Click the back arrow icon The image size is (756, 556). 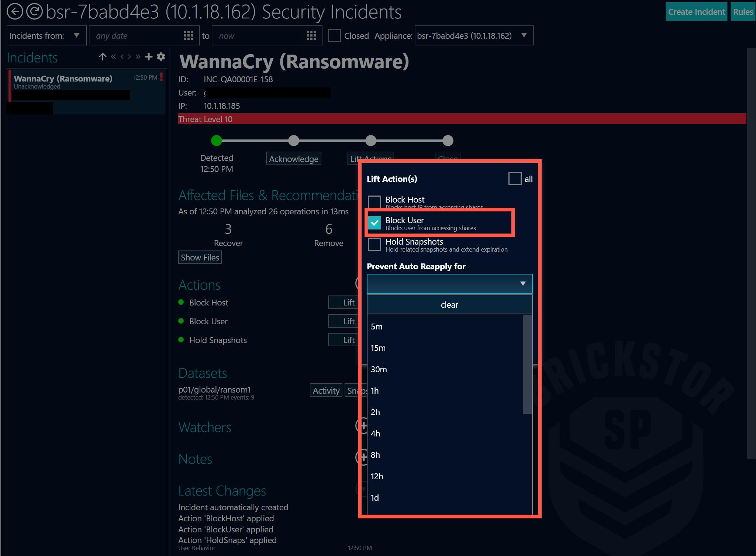15,11
